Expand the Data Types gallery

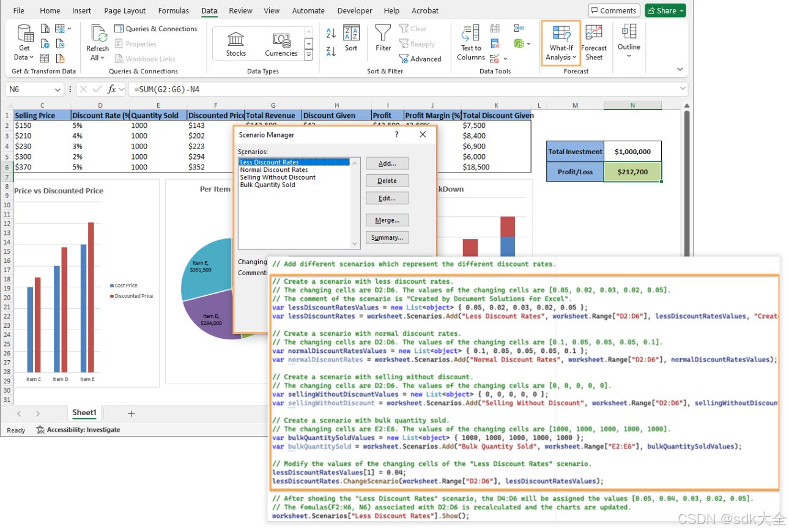point(309,56)
